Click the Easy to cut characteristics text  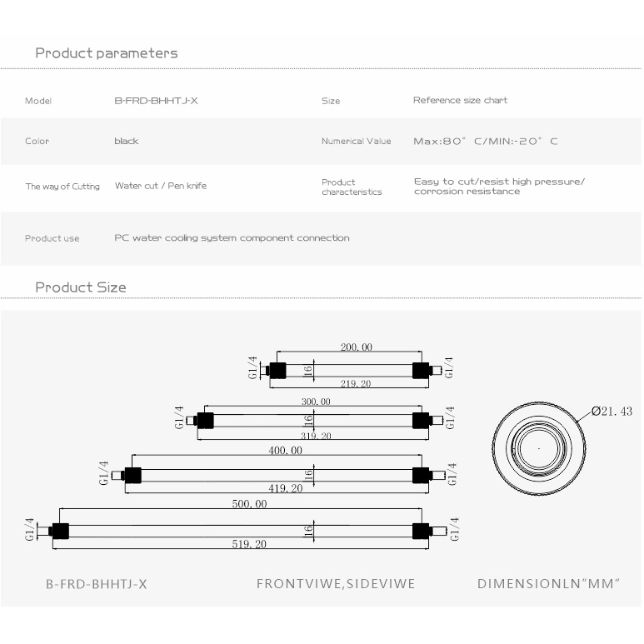coord(499,186)
